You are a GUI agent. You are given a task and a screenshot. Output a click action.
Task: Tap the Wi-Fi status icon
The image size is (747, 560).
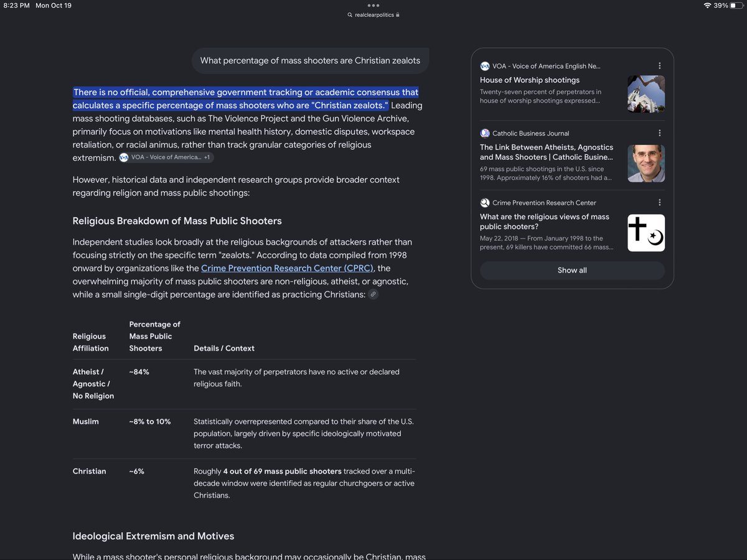[x=707, y=5]
